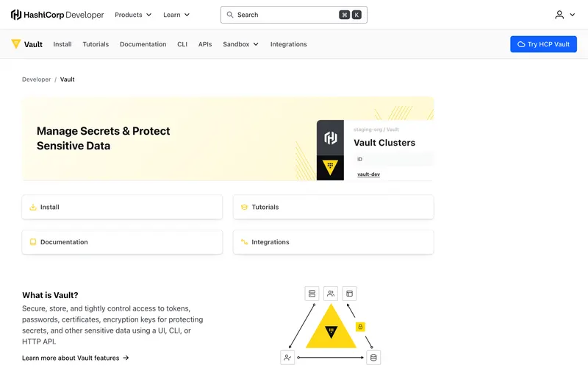This screenshot has height=368, width=588.
Task: Open APIs in the Vault nav
Action: (x=205, y=44)
